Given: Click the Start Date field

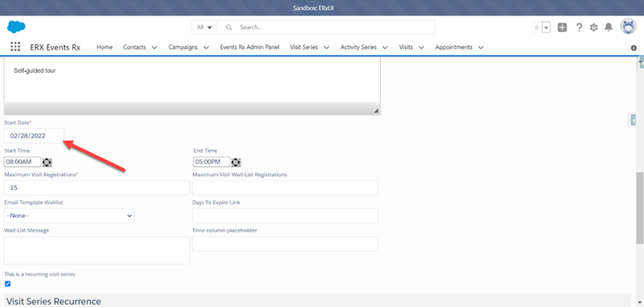Looking at the screenshot, I should pyautogui.click(x=34, y=135).
